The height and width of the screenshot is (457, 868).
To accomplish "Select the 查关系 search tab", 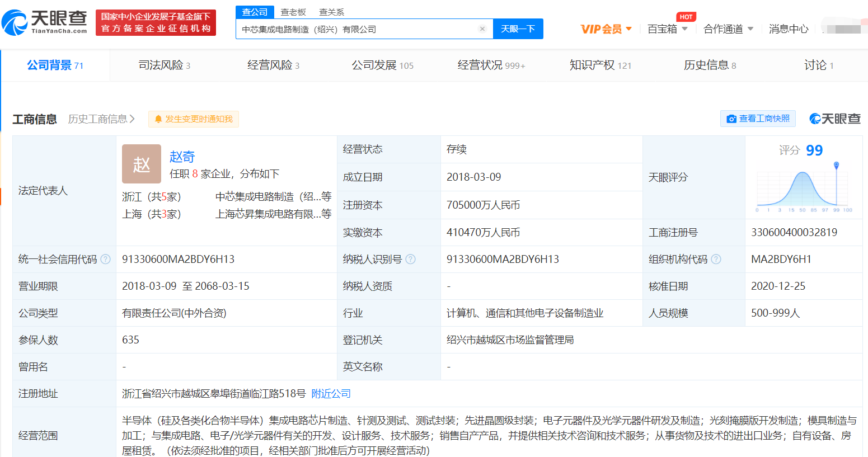I will coord(332,12).
